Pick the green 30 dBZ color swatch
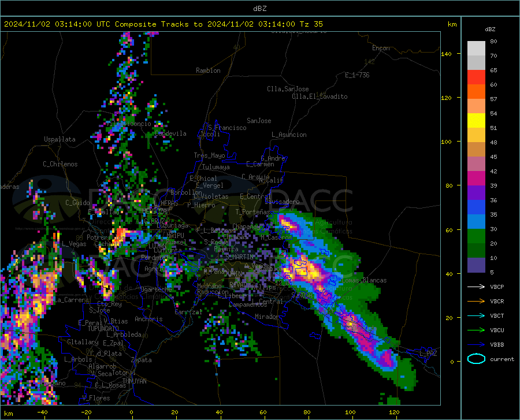This screenshot has height=420, width=520. click(476, 236)
